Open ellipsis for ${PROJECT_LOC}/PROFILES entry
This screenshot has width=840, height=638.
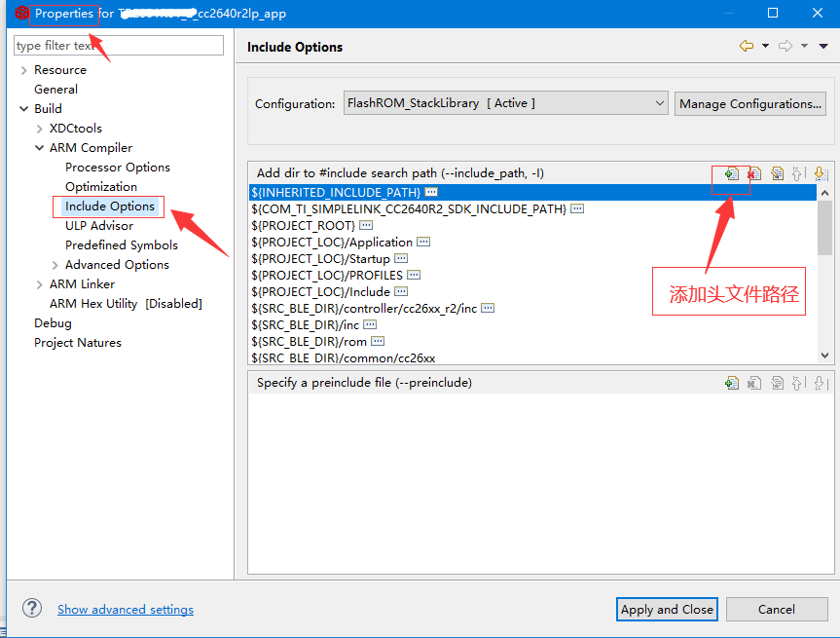[414, 275]
